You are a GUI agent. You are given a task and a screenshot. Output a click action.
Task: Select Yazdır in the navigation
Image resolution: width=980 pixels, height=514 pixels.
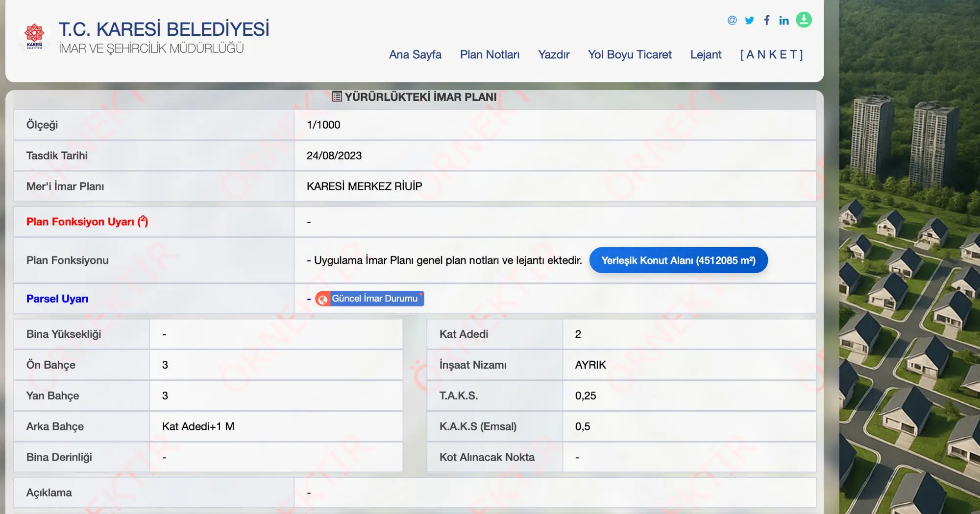point(554,54)
